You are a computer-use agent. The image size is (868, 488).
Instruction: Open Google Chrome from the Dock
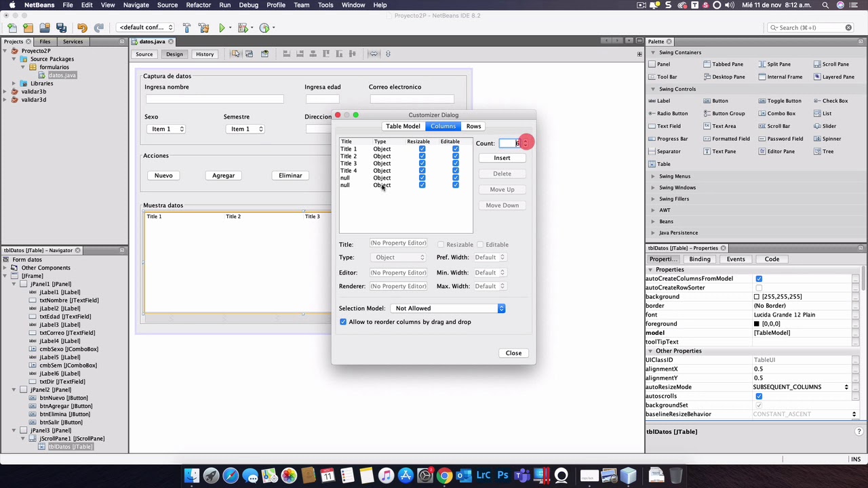coord(444,476)
